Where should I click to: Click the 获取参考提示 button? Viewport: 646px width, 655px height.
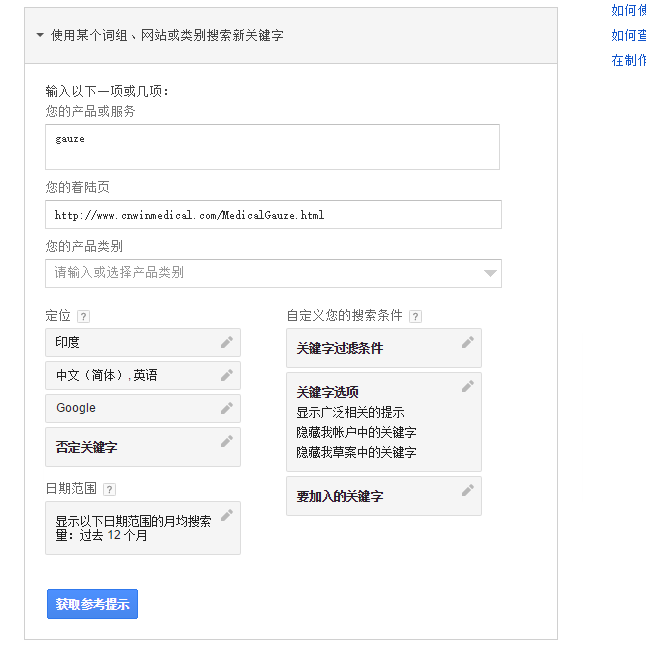92,604
